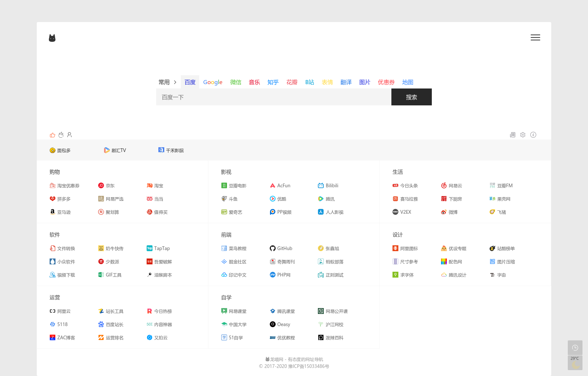Select the 微信 search tab
The height and width of the screenshot is (376, 588).
[x=236, y=82]
